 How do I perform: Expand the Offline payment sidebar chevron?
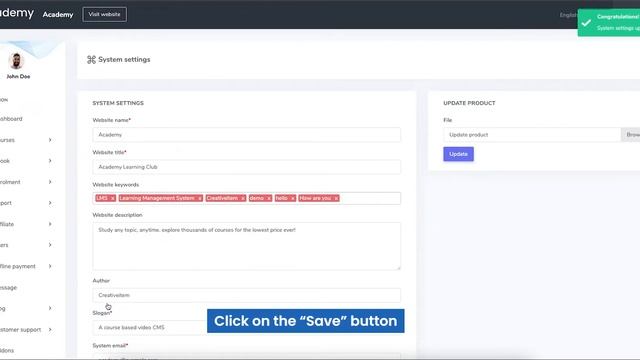[x=50, y=266]
